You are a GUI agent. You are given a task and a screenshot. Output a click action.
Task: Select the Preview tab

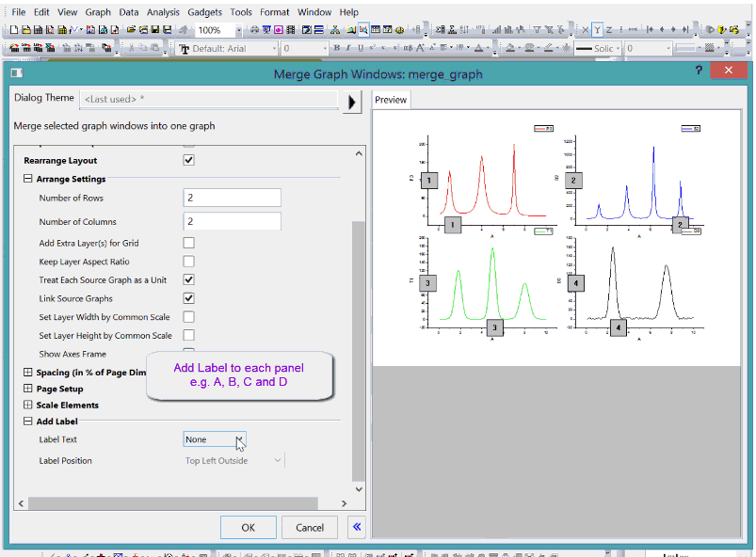391,100
